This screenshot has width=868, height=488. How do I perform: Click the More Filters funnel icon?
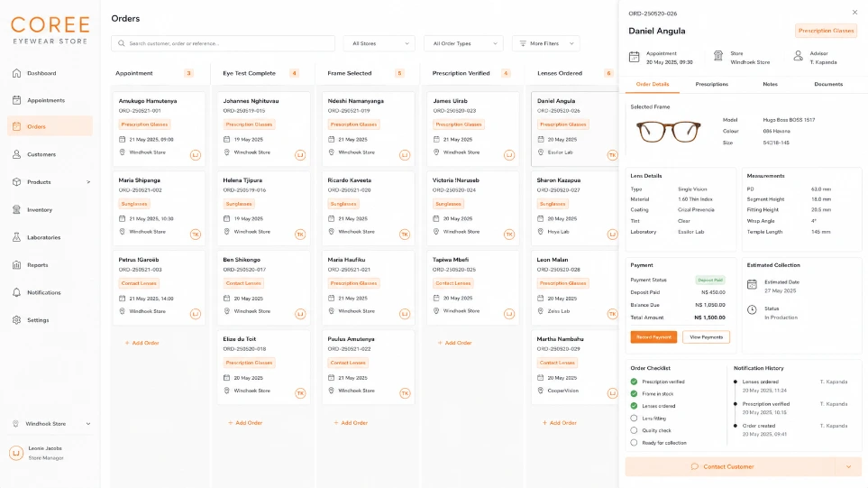523,43
